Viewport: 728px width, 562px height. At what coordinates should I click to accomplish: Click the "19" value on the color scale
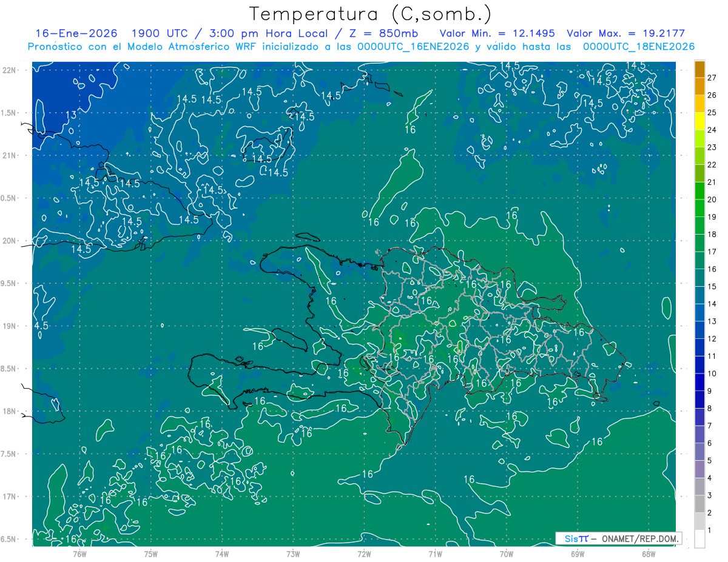712,217
